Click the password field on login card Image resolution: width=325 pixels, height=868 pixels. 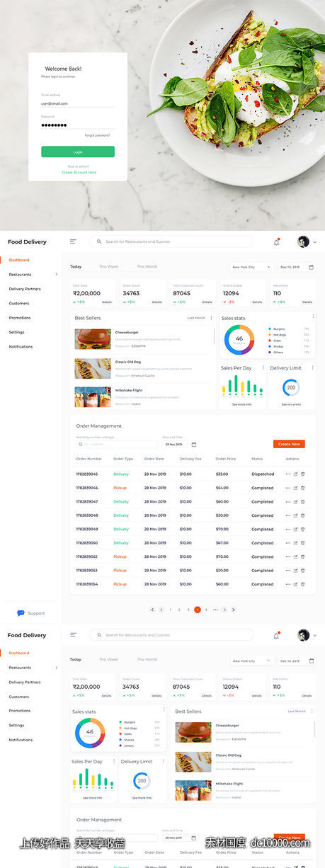click(78, 125)
